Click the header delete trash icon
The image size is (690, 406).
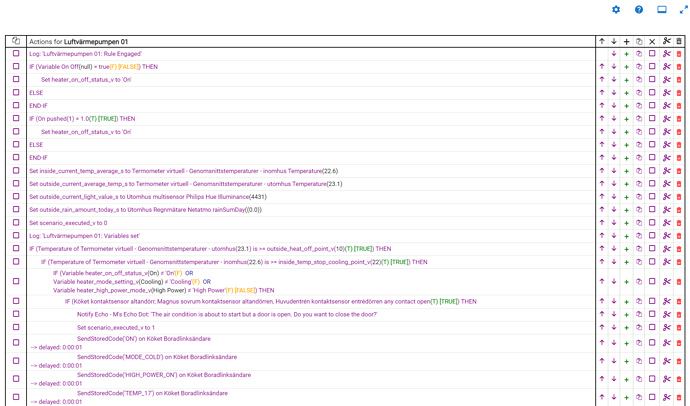[679, 41]
